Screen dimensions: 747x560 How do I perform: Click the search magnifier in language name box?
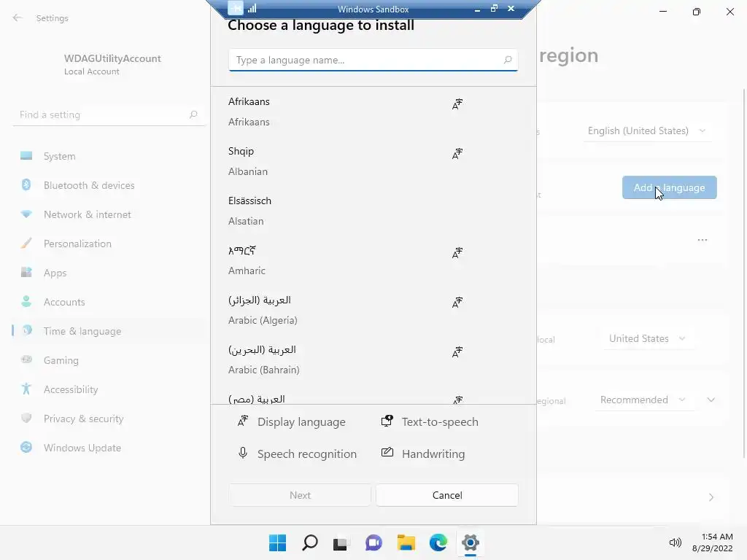pyautogui.click(x=508, y=60)
